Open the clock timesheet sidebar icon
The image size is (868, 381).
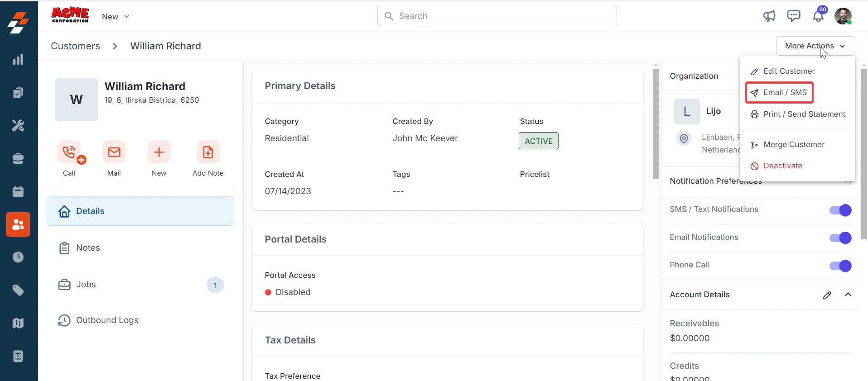click(18, 257)
